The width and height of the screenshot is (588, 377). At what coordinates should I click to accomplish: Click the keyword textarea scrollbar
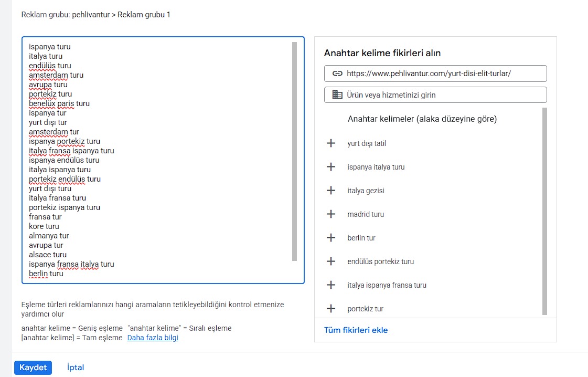(x=294, y=151)
